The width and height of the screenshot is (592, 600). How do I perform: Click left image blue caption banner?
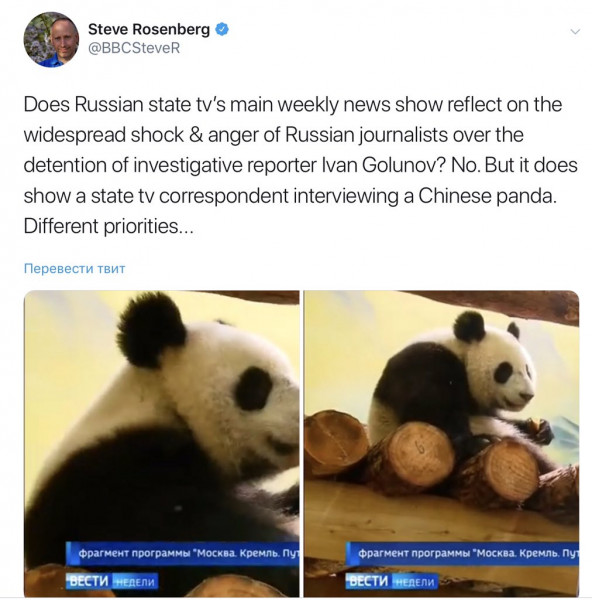(183, 553)
